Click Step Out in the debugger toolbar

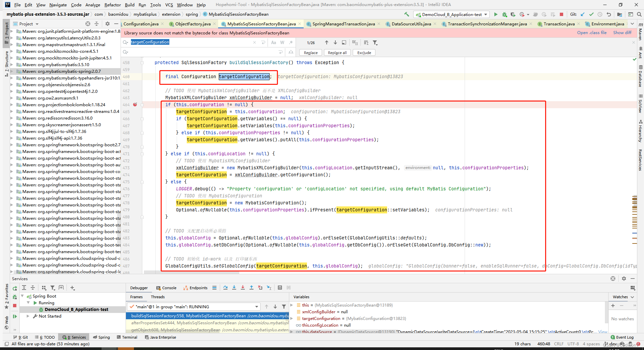(252, 288)
